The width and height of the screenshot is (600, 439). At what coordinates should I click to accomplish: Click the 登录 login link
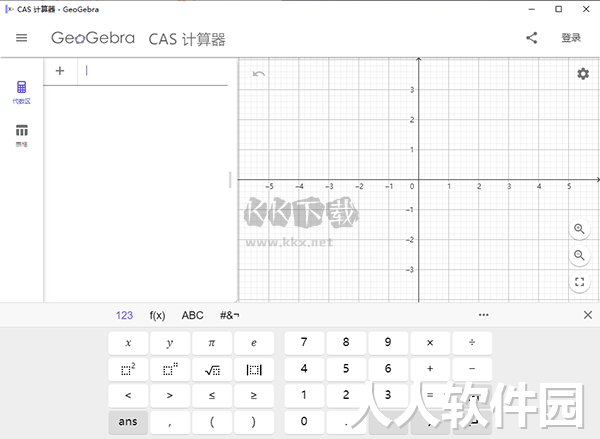[571, 38]
